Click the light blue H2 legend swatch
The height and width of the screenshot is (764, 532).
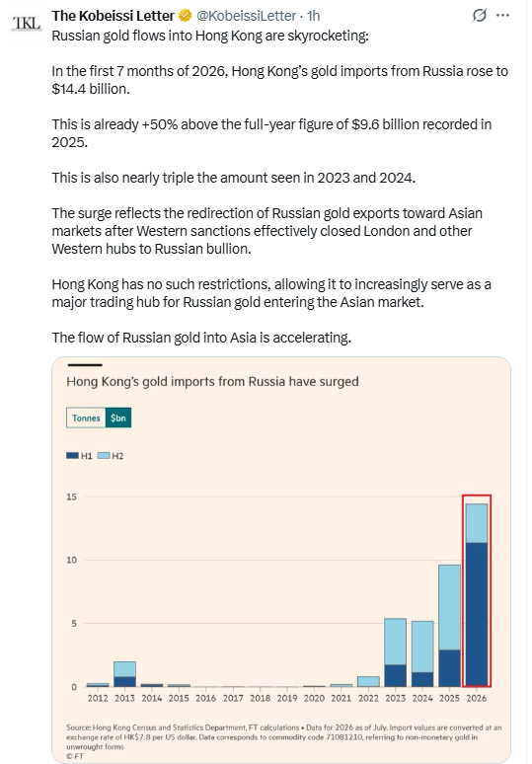[x=104, y=456]
